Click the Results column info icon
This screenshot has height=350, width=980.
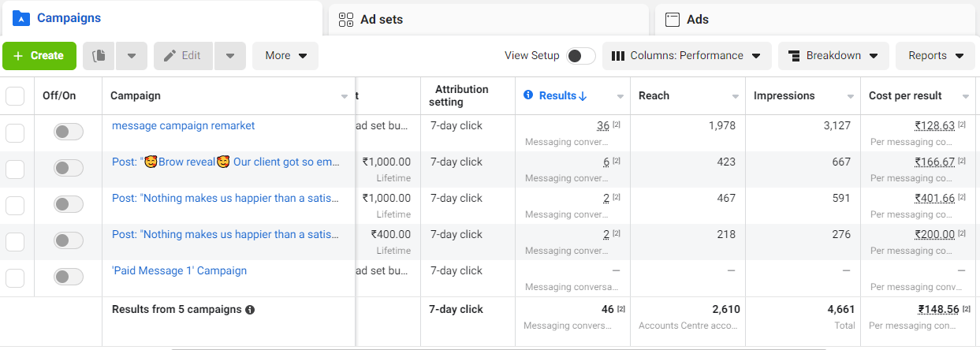click(528, 95)
